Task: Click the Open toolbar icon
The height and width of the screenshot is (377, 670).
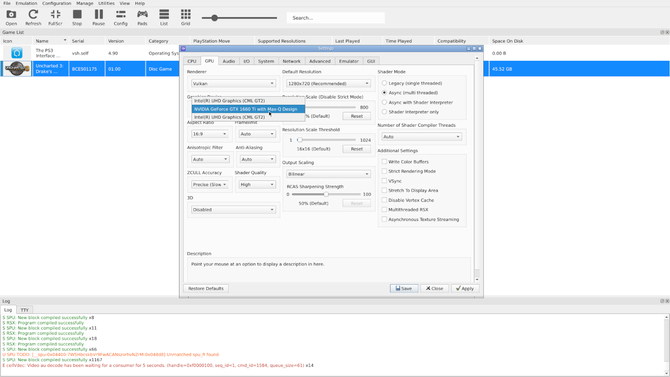Action: (11, 18)
